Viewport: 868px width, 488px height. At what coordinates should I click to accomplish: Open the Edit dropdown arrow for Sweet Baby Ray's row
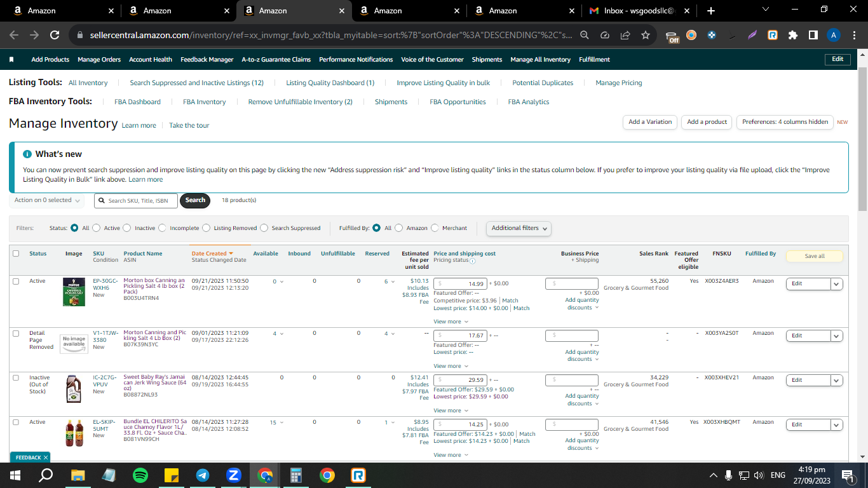pyautogui.click(x=837, y=381)
